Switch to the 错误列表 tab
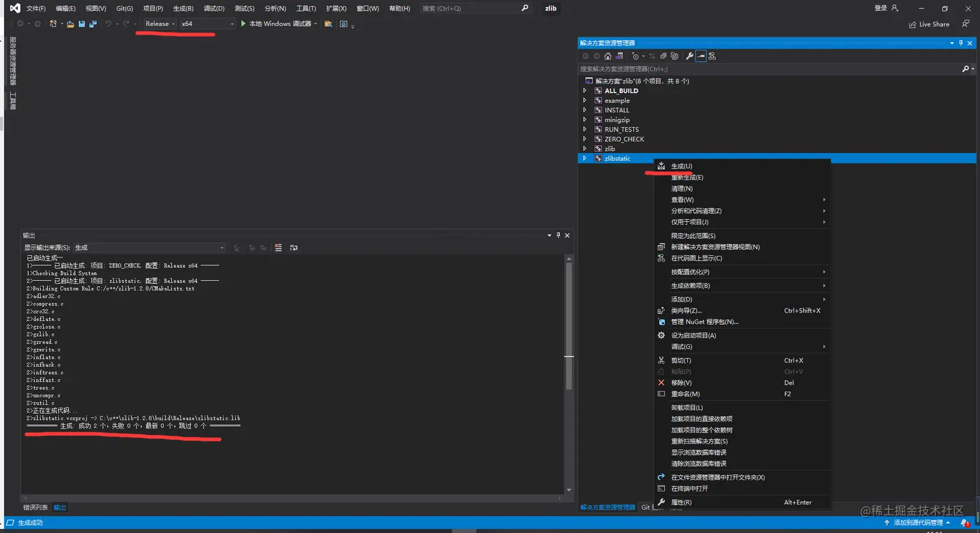Viewport: 980px width, 533px height. [36, 508]
